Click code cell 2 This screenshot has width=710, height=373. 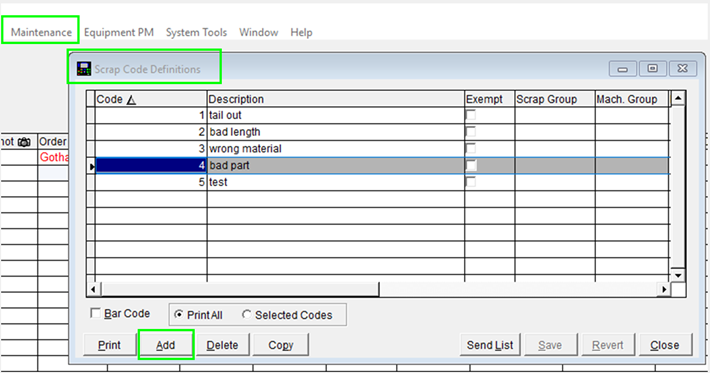point(151,132)
